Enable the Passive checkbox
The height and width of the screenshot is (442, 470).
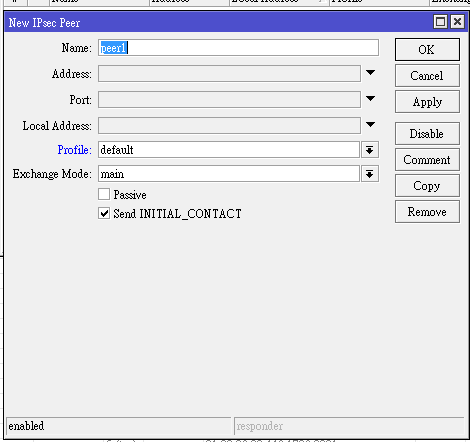coord(104,194)
